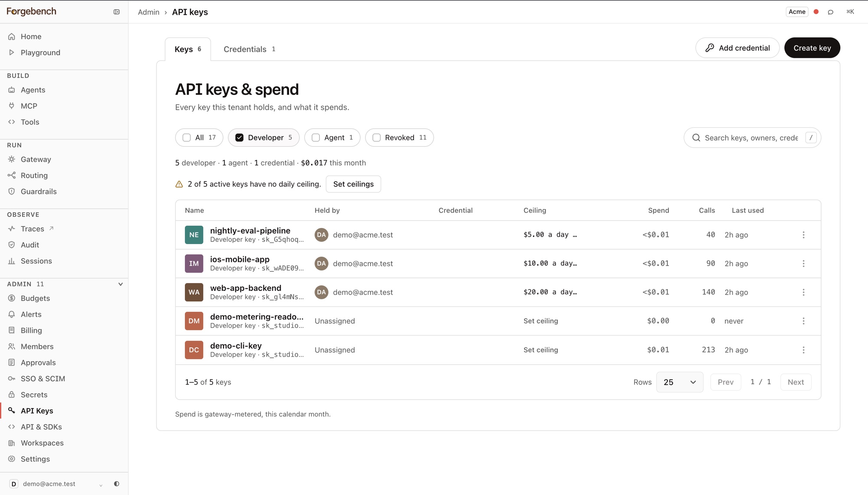Click the Admin breadcrumb link

click(x=148, y=12)
